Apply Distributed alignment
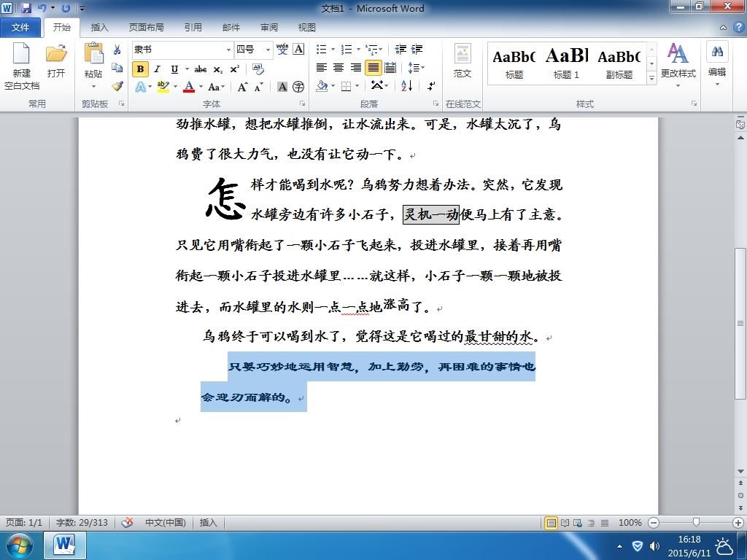The image size is (747, 560). click(390, 68)
